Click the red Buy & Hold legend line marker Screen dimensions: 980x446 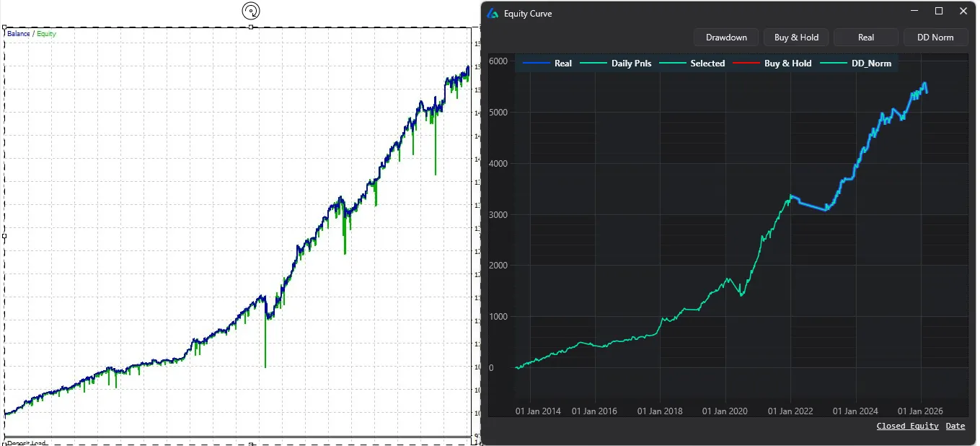pos(749,63)
